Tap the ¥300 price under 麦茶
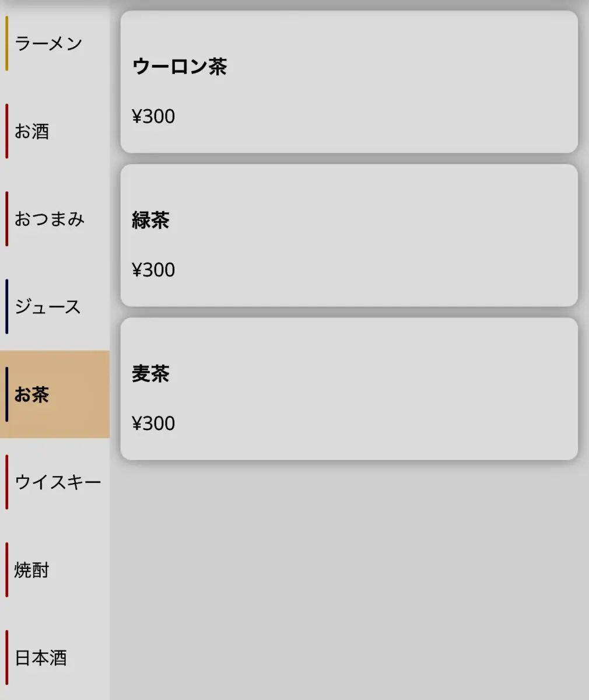This screenshot has width=589, height=700. (x=153, y=423)
